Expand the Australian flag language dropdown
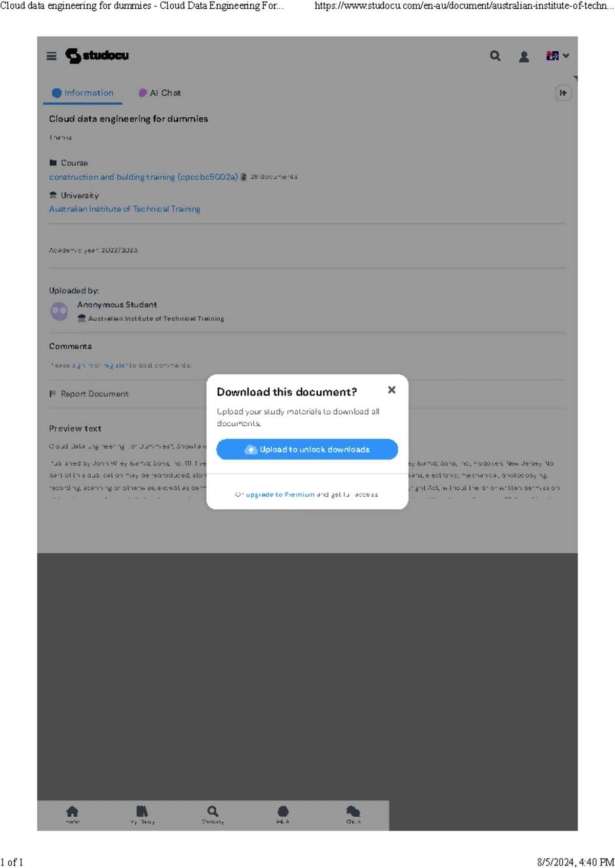 pos(558,56)
